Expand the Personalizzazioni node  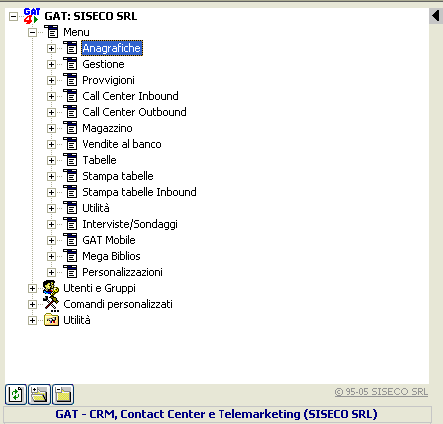pyautogui.click(x=51, y=272)
